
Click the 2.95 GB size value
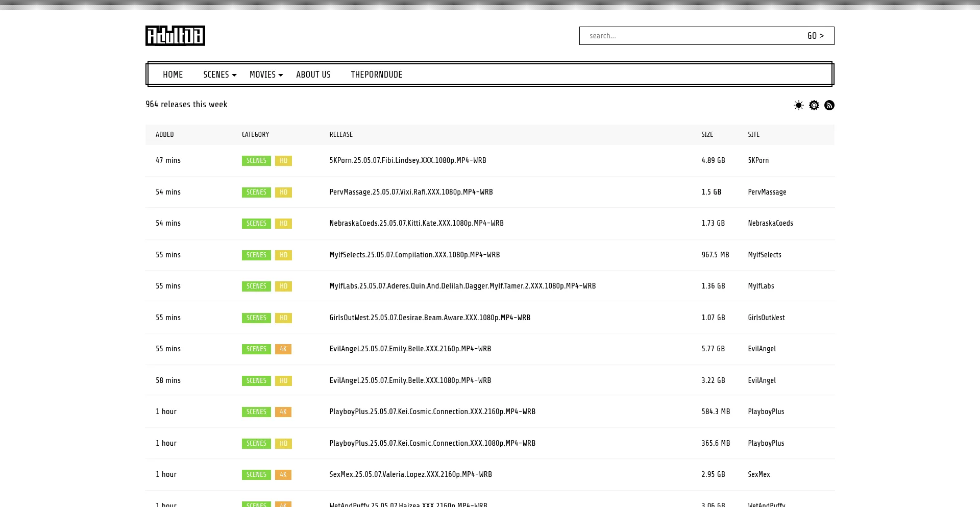tap(713, 474)
